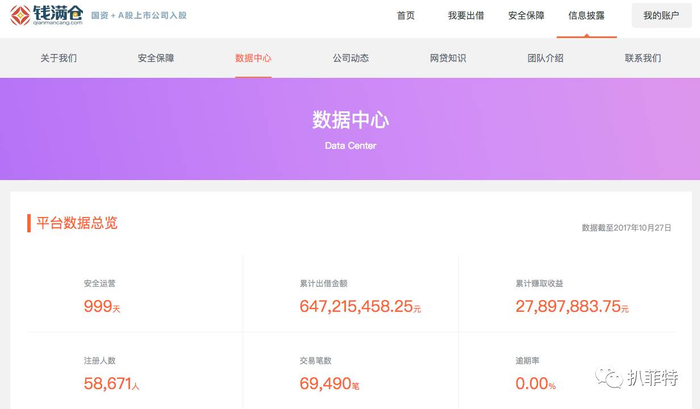Click the 累计出借金额 value 647,215,458.25
This screenshot has height=409, width=700.
pyautogui.click(x=356, y=307)
